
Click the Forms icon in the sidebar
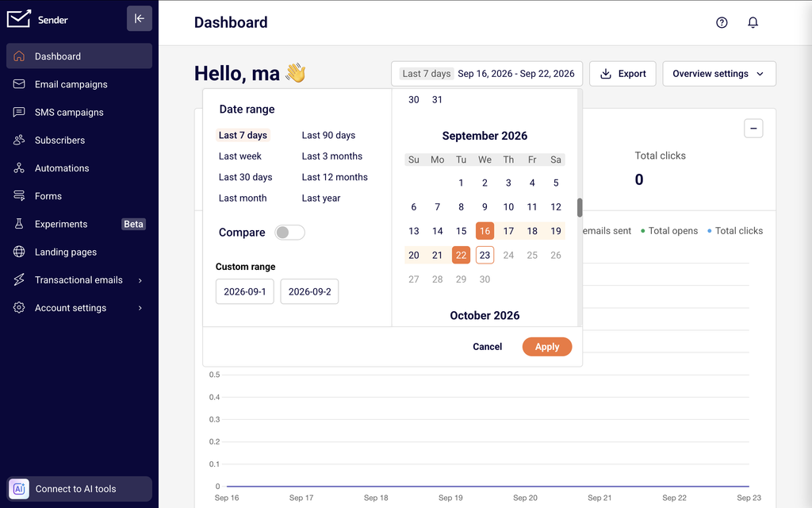(19, 196)
